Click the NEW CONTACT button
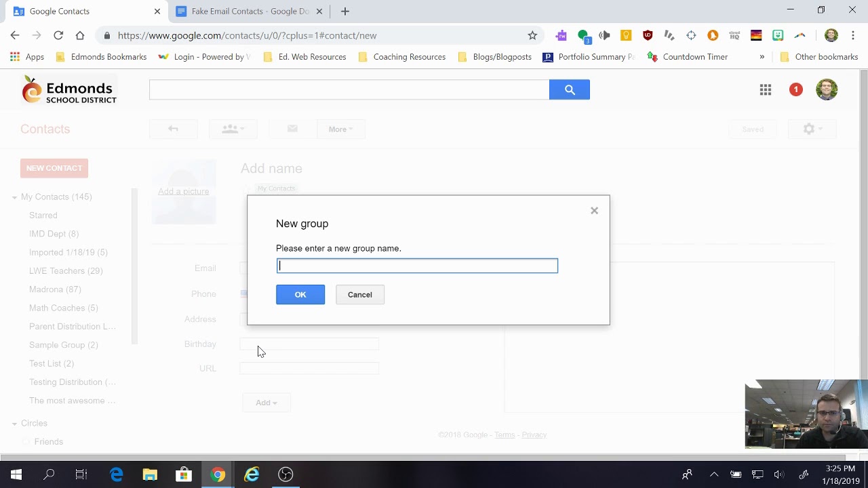The width and height of the screenshot is (868, 488). (54, 168)
